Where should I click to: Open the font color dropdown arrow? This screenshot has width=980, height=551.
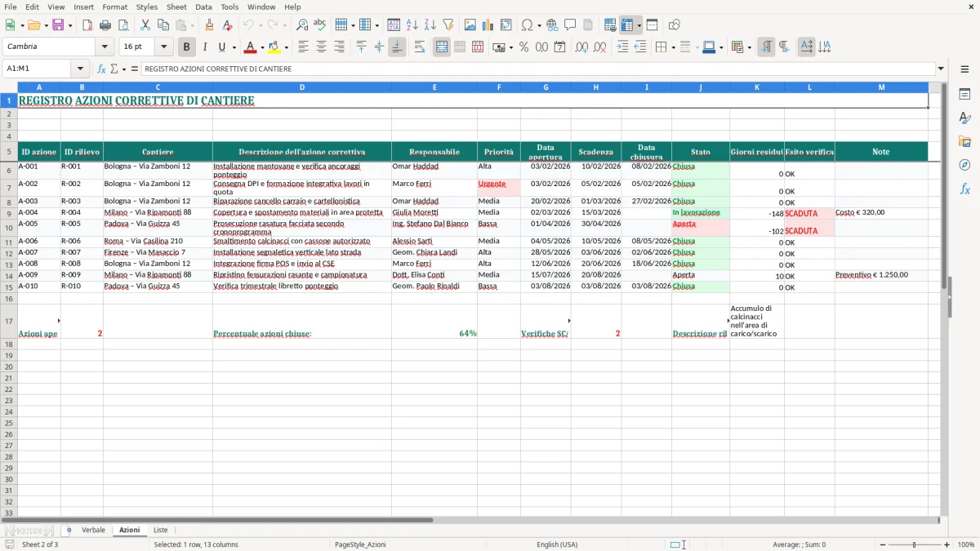point(262,47)
